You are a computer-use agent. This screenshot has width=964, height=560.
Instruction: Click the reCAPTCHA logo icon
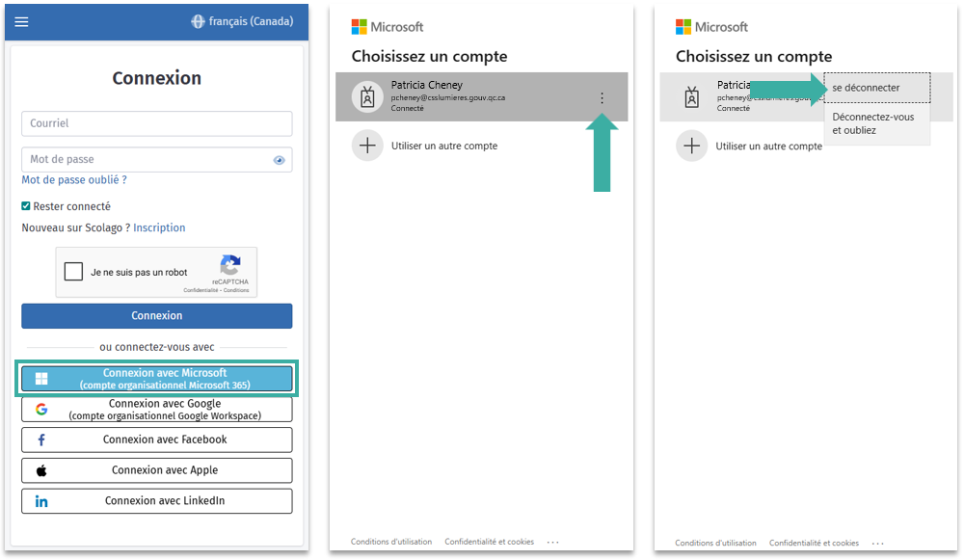point(230,266)
